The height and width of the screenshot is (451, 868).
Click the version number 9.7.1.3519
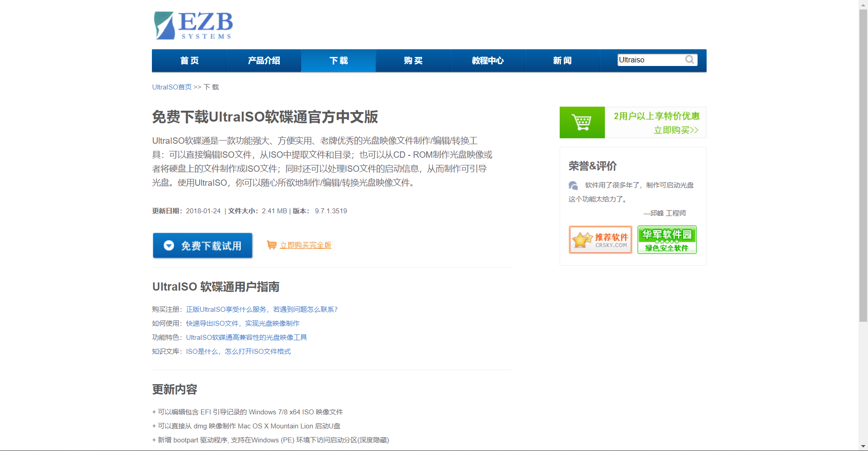pos(331,211)
